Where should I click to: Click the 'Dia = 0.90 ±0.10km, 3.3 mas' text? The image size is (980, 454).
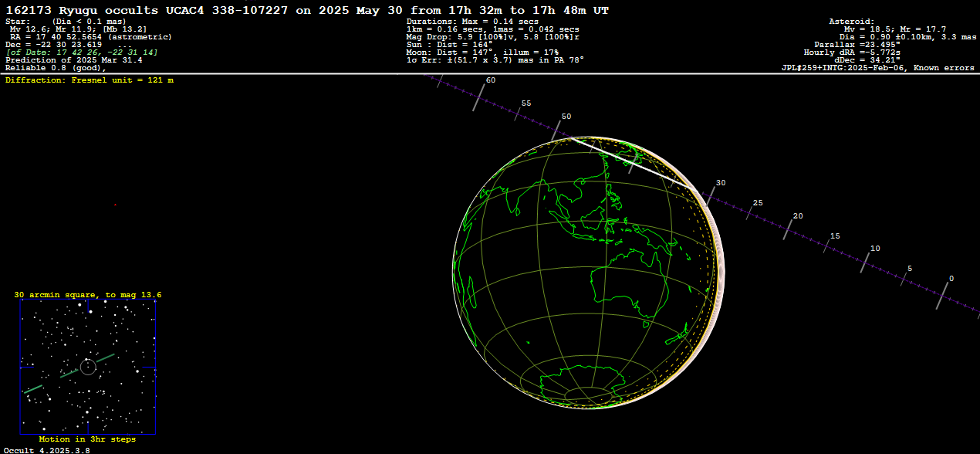coord(908,37)
